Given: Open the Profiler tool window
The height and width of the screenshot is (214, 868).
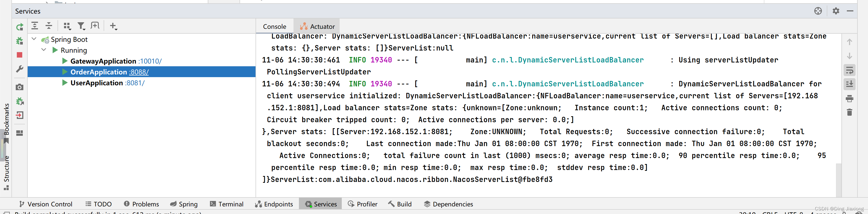Looking at the screenshot, I should tap(363, 204).
